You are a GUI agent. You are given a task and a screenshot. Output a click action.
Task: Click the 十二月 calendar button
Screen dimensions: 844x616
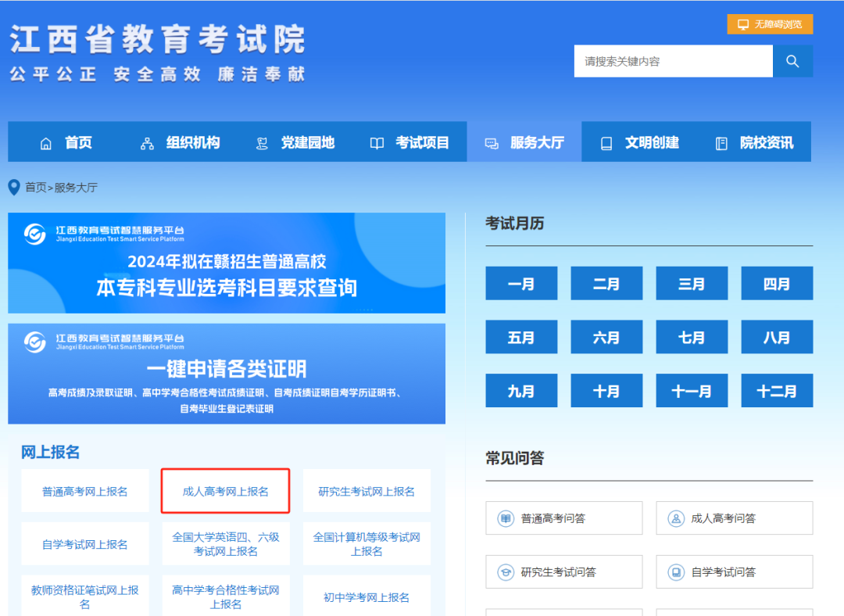(x=777, y=391)
